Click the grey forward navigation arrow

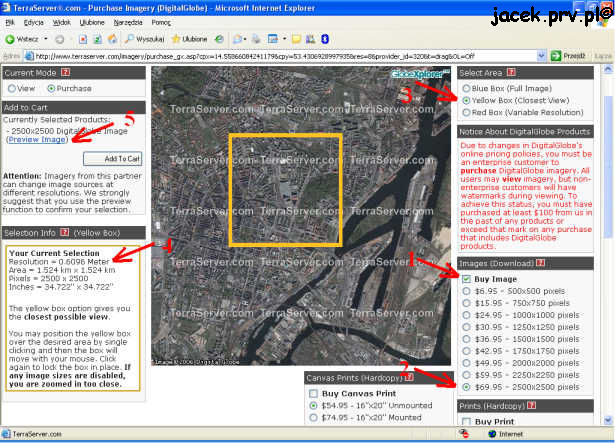(x=60, y=39)
